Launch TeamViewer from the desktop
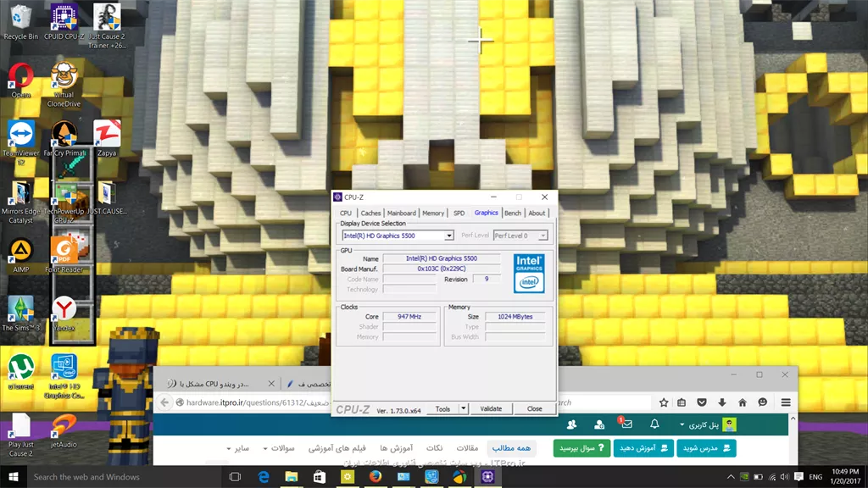The height and width of the screenshot is (488, 868). pos(20,142)
